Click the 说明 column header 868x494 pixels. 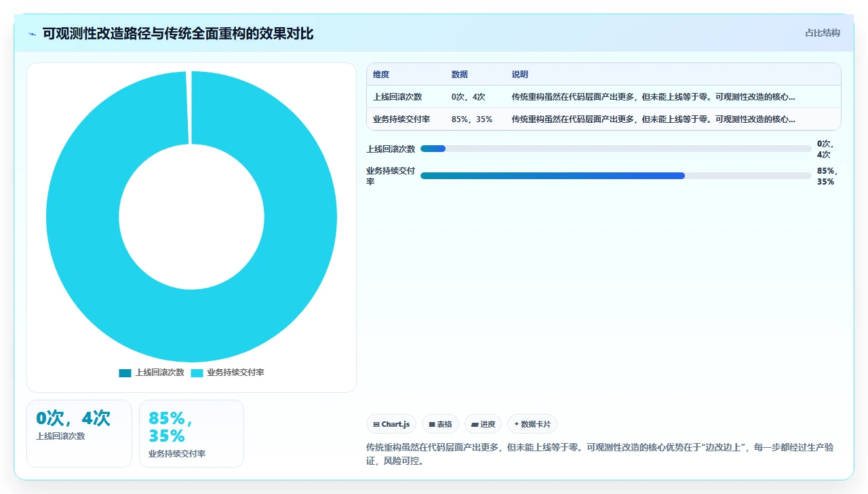[x=520, y=75]
